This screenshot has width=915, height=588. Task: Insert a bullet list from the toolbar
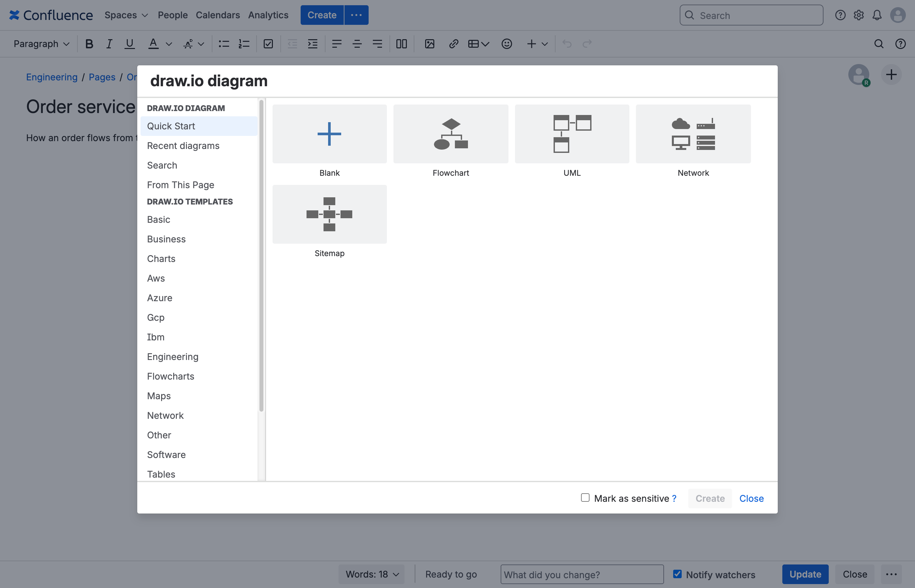pos(224,44)
